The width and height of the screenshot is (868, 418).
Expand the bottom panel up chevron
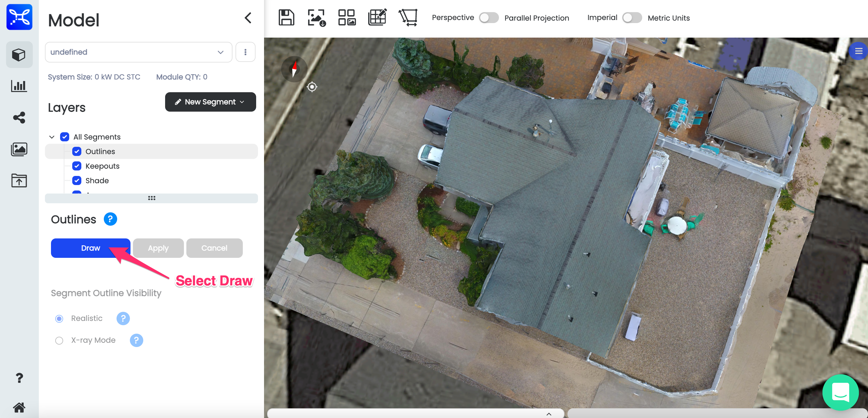point(549,414)
